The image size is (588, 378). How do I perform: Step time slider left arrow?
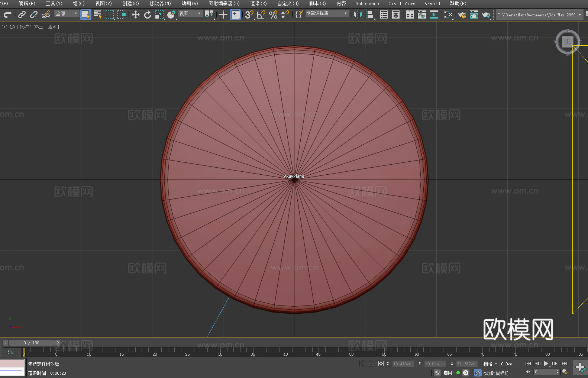pyautogui.click(x=5, y=343)
